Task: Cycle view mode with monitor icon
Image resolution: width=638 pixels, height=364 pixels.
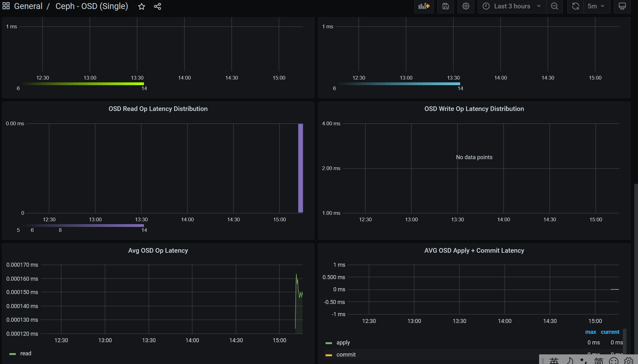Action: pos(622,6)
